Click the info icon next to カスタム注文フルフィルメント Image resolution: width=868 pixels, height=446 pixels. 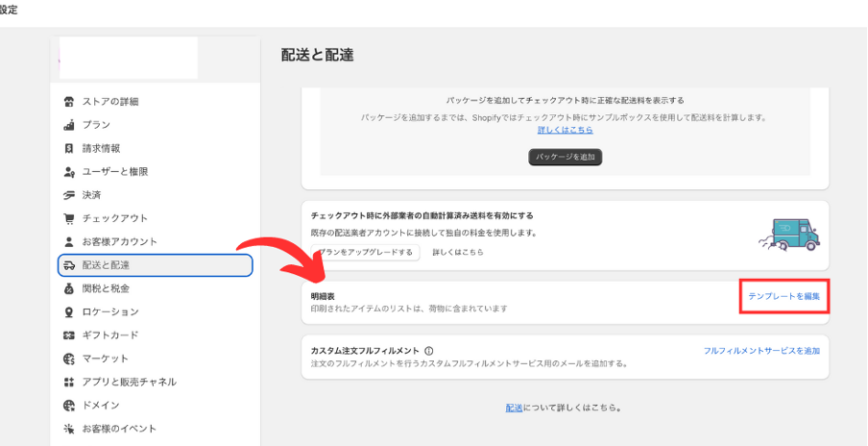(428, 351)
